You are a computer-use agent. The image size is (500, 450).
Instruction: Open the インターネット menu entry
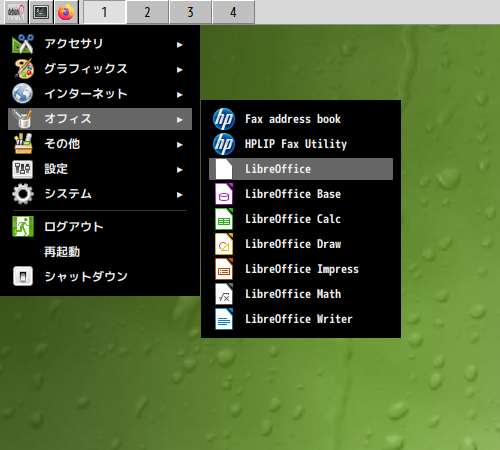100,94
